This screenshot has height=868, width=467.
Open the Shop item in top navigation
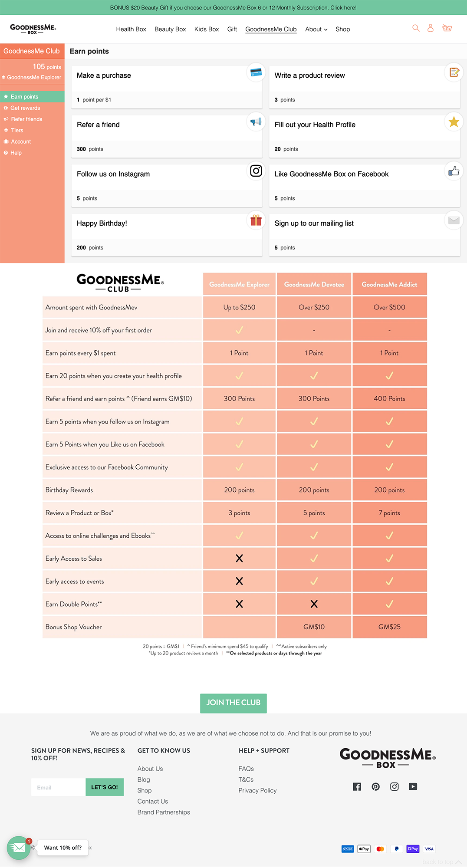343,29
